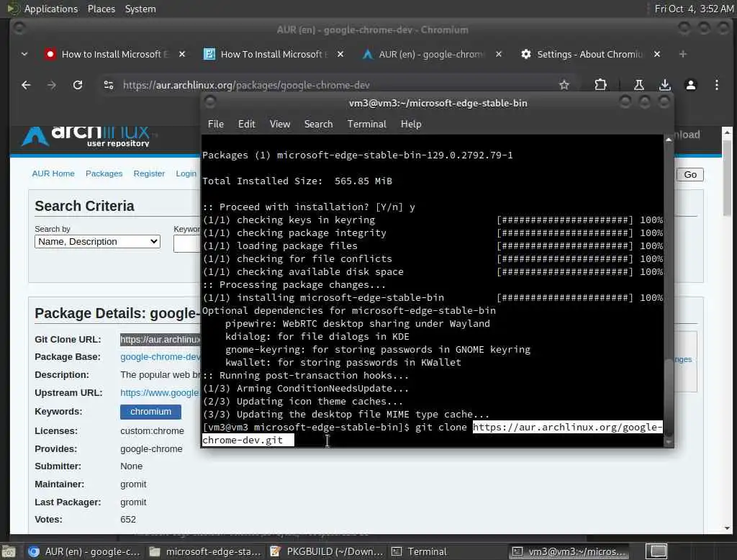Open site information icon in address bar
This screenshot has height=560, width=737.
pos(109,85)
